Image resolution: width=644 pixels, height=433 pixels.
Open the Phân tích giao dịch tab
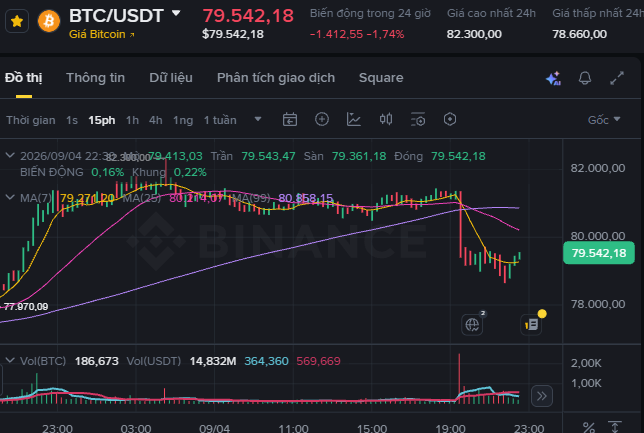click(x=276, y=78)
